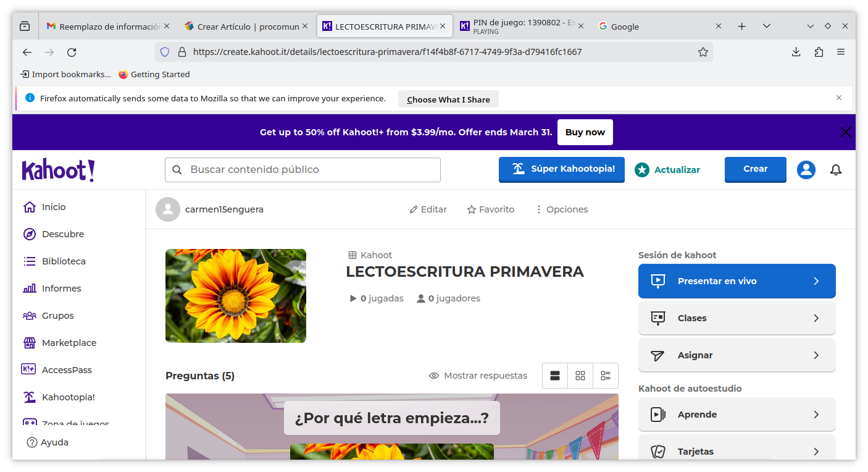Click the Buy now promotion button

[585, 132]
